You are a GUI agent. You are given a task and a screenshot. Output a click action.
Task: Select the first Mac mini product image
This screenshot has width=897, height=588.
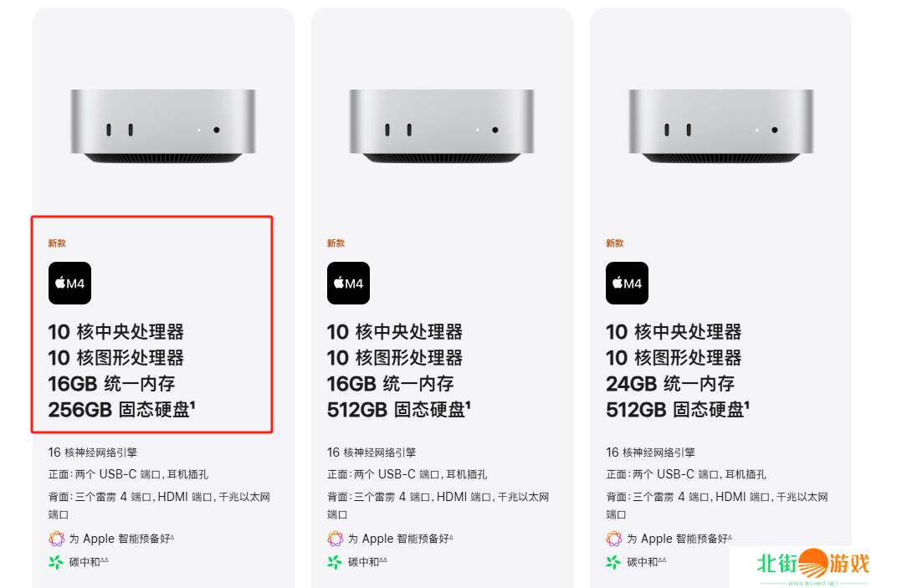[163, 125]
